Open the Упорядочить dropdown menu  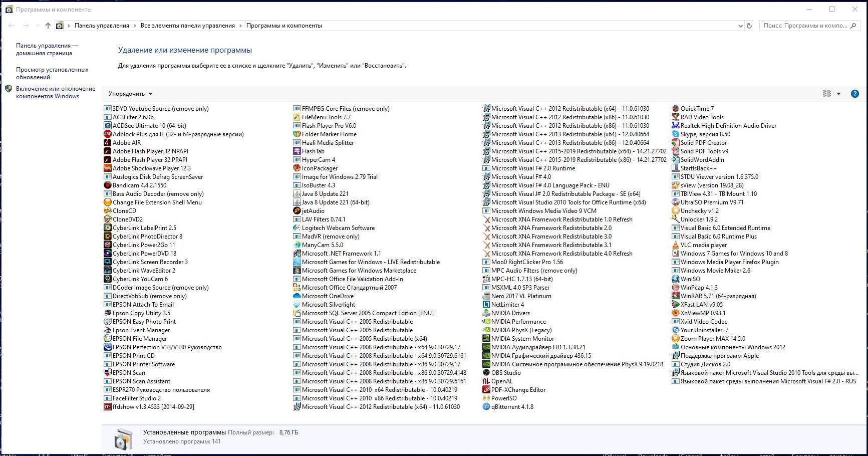(x=130, y=94)
